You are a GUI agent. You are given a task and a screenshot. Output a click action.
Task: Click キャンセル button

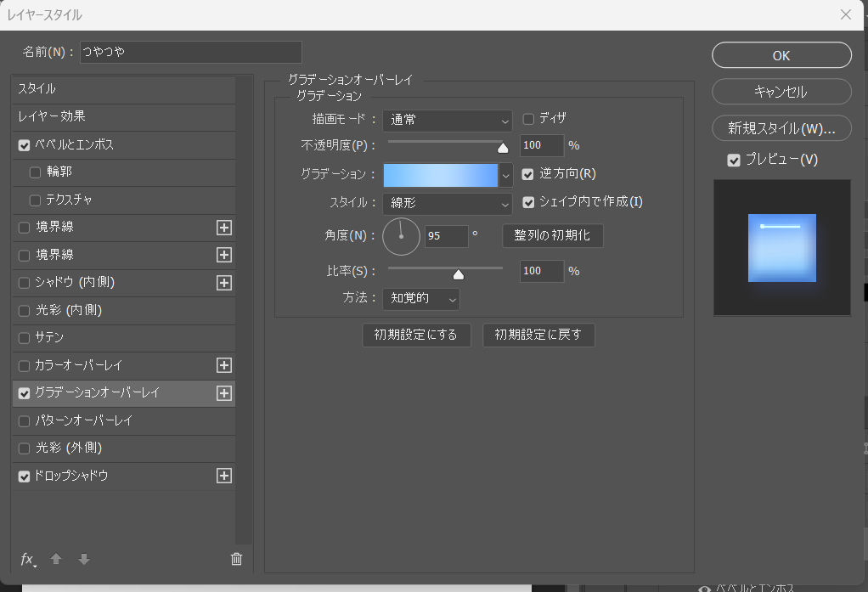coord(781,92)
